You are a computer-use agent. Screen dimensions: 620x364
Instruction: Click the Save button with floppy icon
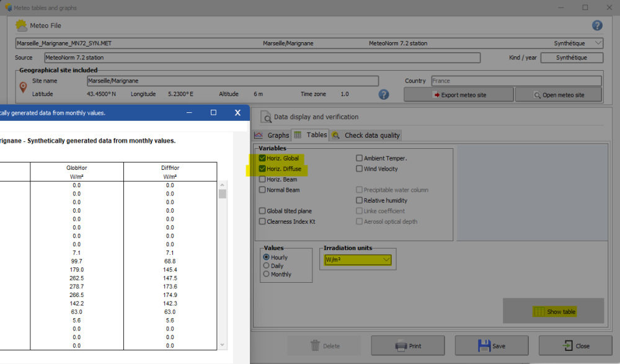click(492, 346)
